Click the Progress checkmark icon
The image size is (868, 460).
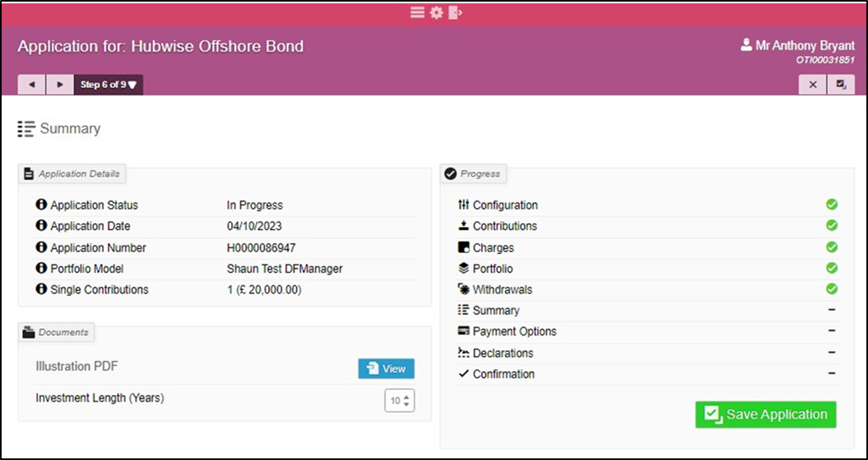[x=451, y=174]
